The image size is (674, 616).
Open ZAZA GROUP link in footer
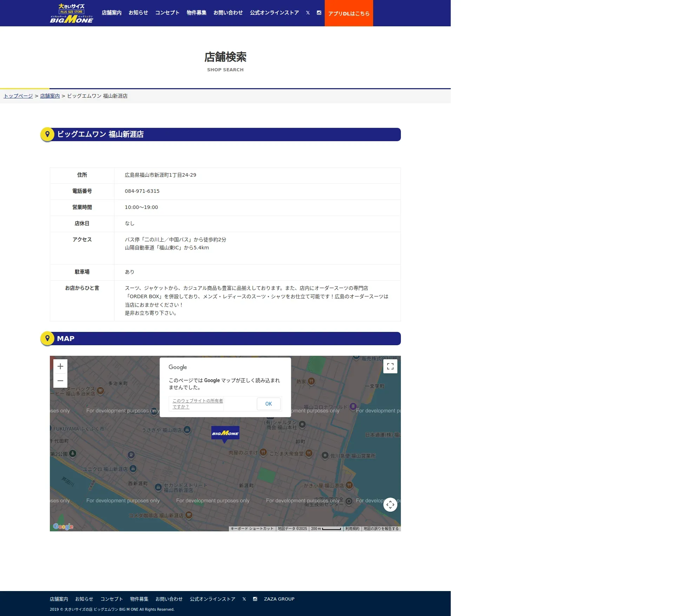click(x=279, y=599)
